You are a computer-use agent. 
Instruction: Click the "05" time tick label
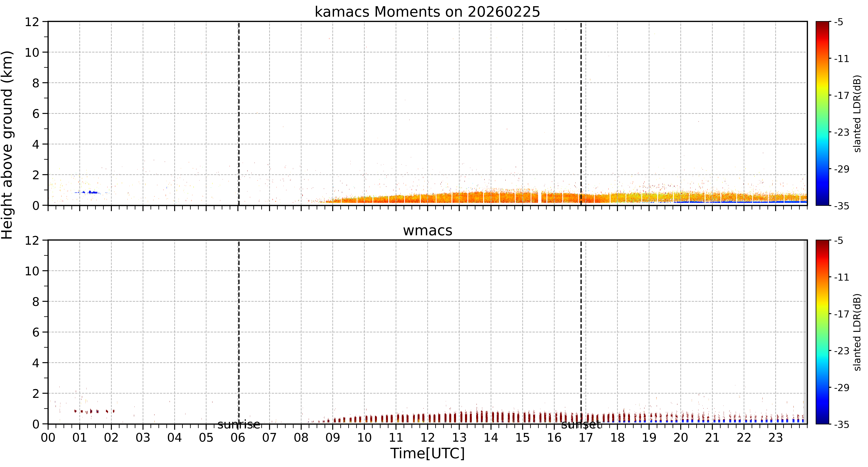[x=206, y=438]
